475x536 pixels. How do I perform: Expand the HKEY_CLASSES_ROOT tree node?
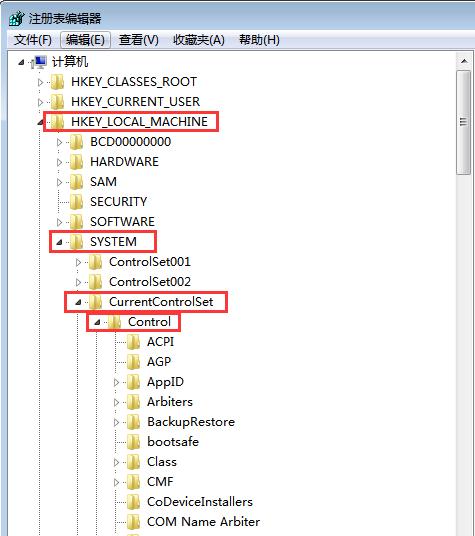41,82
